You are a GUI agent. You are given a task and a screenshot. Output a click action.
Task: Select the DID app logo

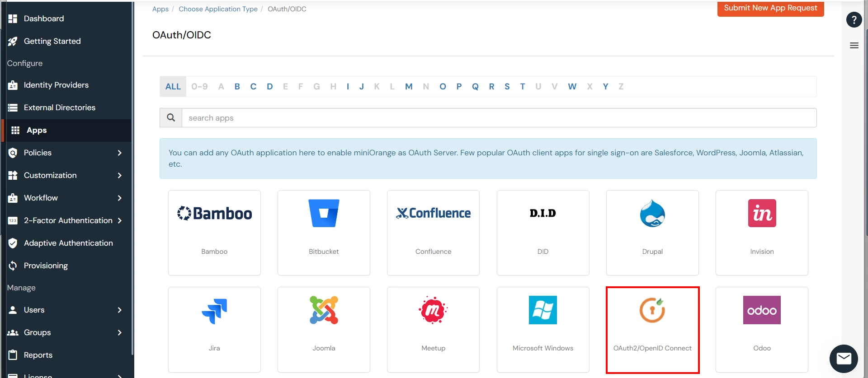[x=543, y=213]
